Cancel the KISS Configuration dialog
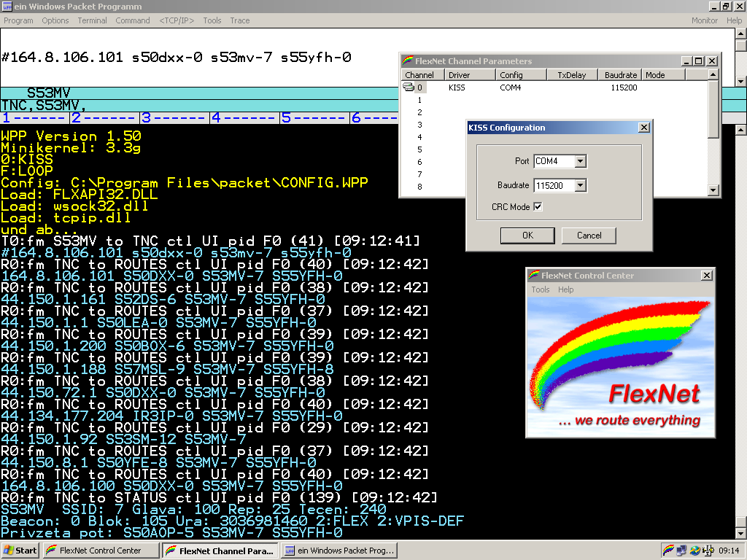Screen dimensions: 747x560 point(589,236)
